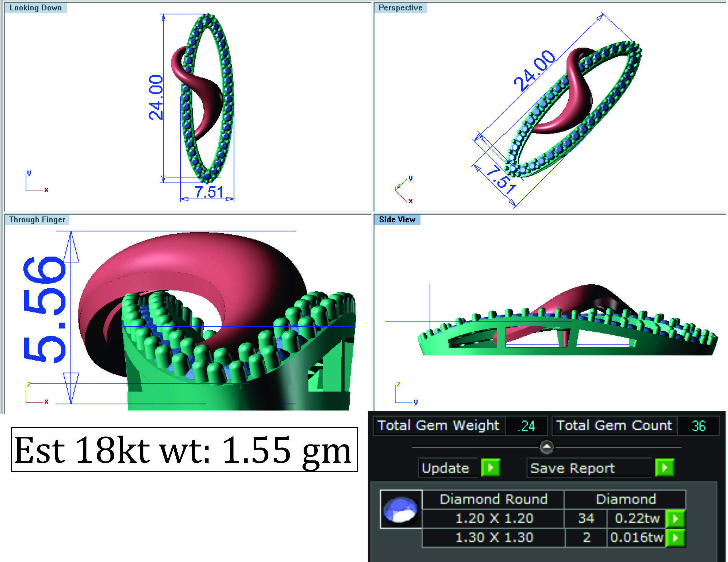
Task: Click green arrow on 0.22tw diamond row
Action: tap(675, 519)
